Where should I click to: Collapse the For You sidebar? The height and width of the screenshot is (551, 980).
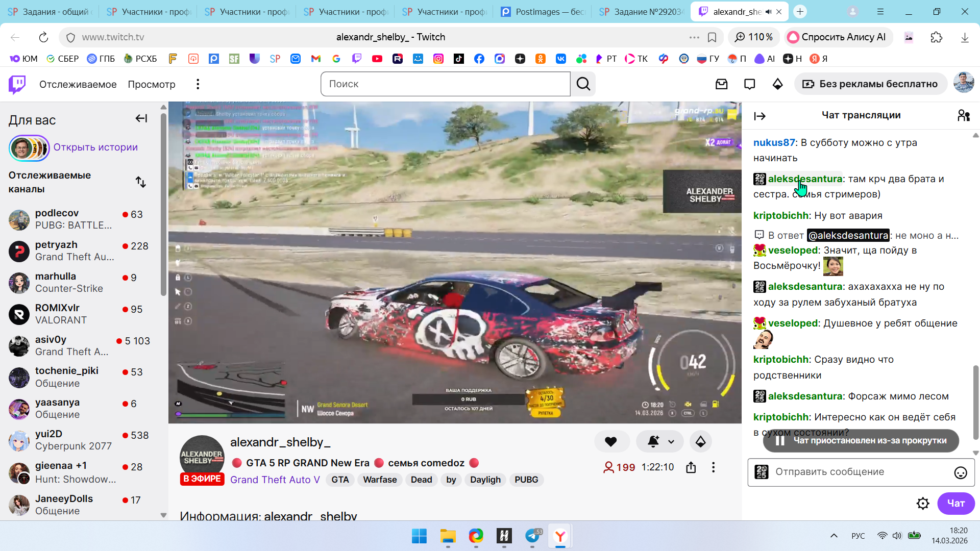[141, 118]
